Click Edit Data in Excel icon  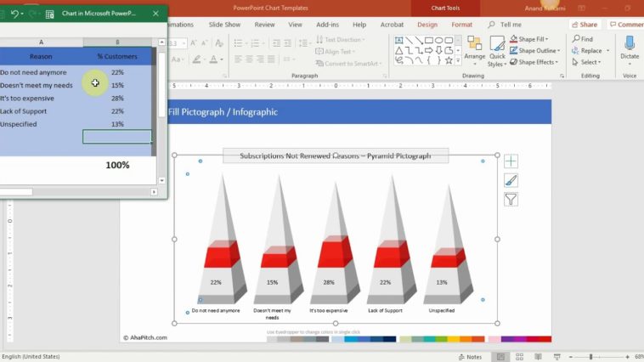click(49, 14)
